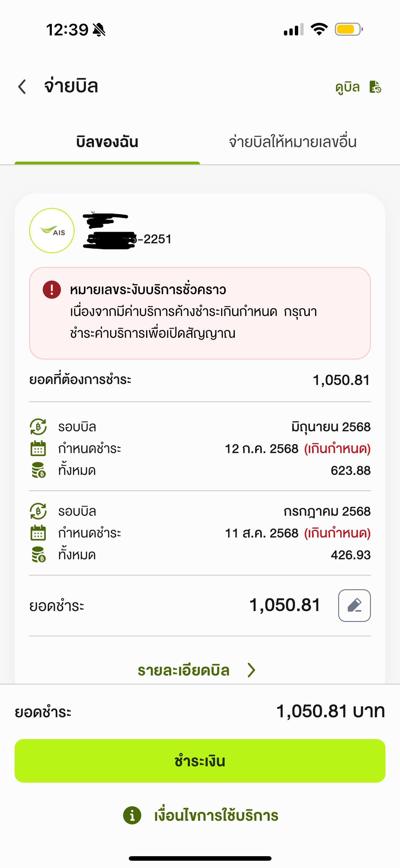Tap the หมายเลขระงับบริการชั่วคราว suspension alert banner
Screen dimensions: 400x868
pos(200,313)
